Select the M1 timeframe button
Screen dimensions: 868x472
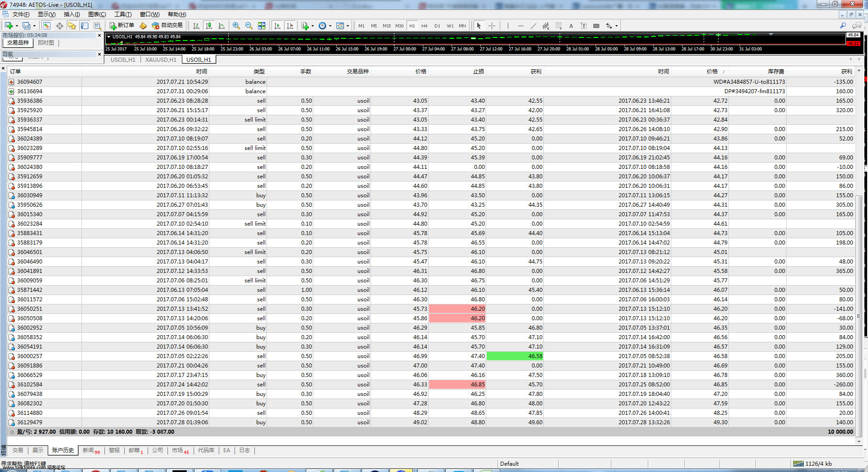(x=362, y=26)
